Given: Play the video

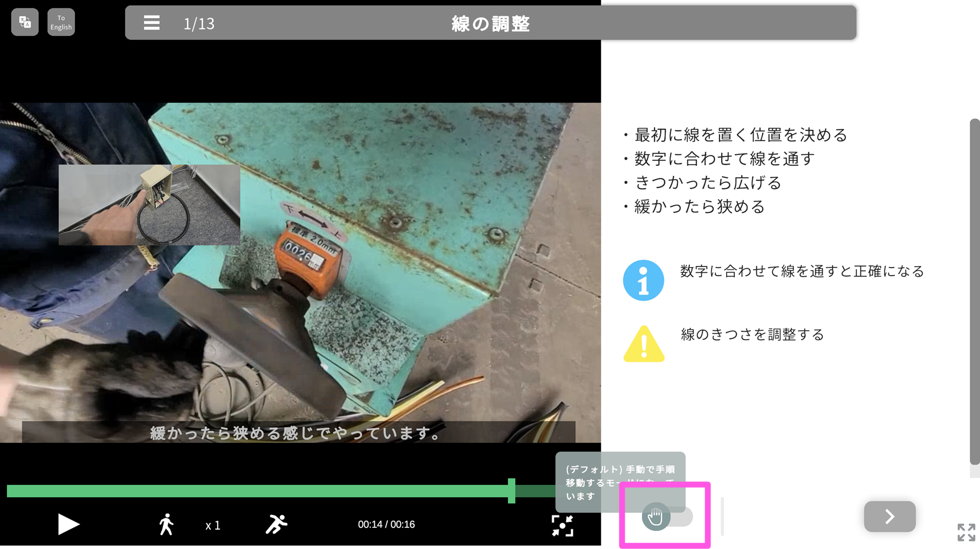Looking at the screenshot, I should [x=68, y=524].
